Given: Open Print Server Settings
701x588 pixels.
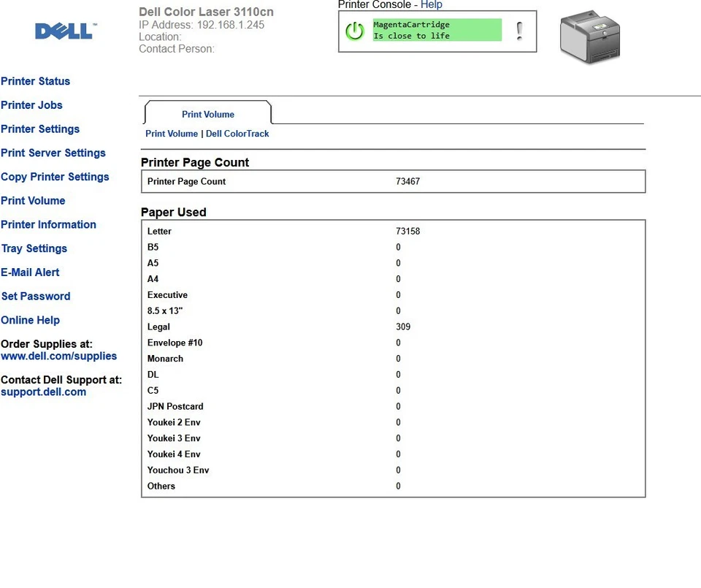Looking at the screenshot, I should pos(53,153).
